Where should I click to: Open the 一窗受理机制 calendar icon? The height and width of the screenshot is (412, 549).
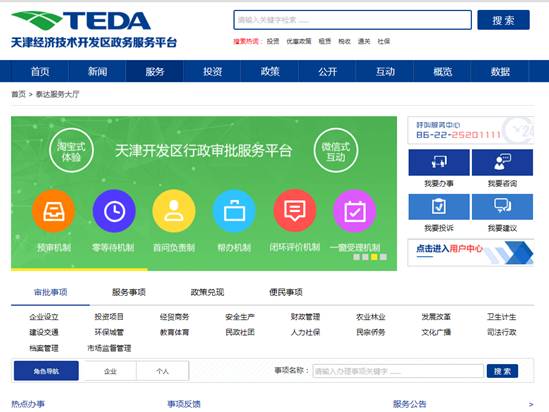point(355,211)
